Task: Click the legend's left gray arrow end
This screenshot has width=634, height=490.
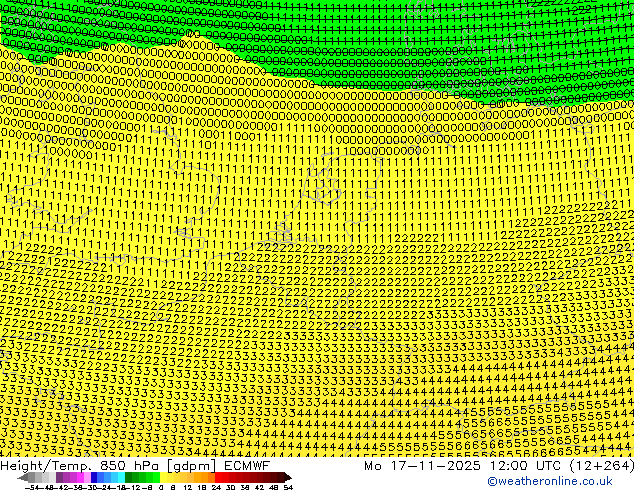Action: (x=23, y=477)
